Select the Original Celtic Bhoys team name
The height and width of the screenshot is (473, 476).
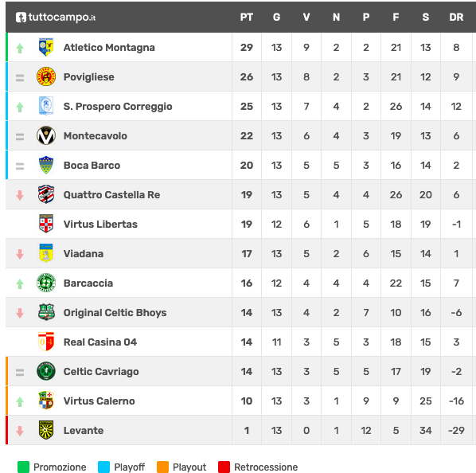pyautogui.click(x=115, y=312)
